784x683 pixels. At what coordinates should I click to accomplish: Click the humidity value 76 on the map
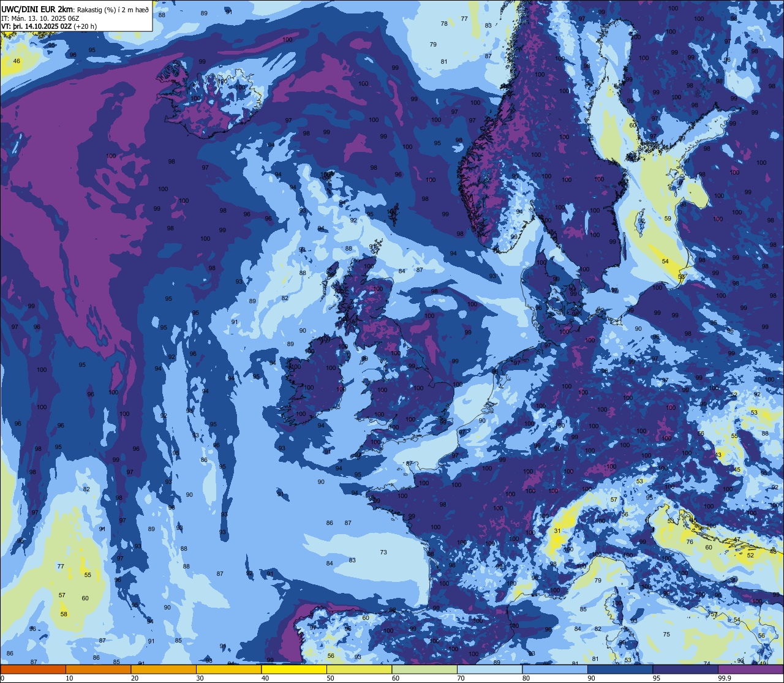[x=690, y=541]
